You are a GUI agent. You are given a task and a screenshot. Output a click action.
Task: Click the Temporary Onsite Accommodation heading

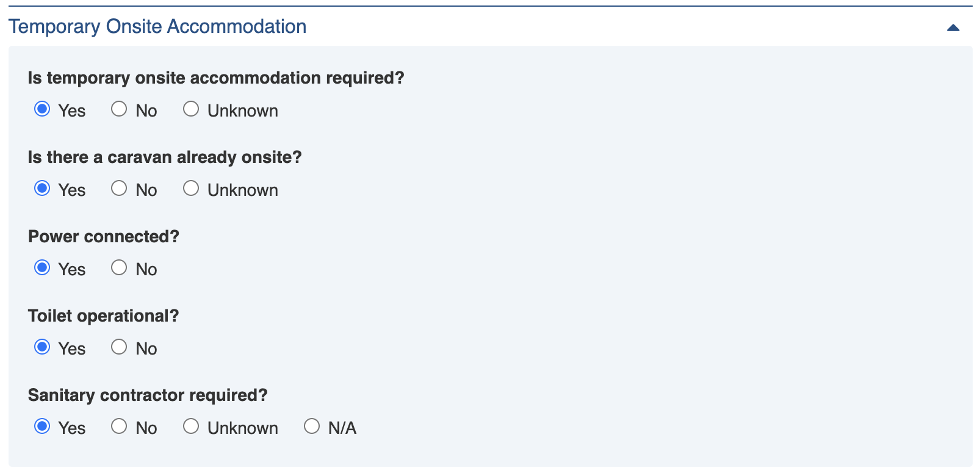157,27
